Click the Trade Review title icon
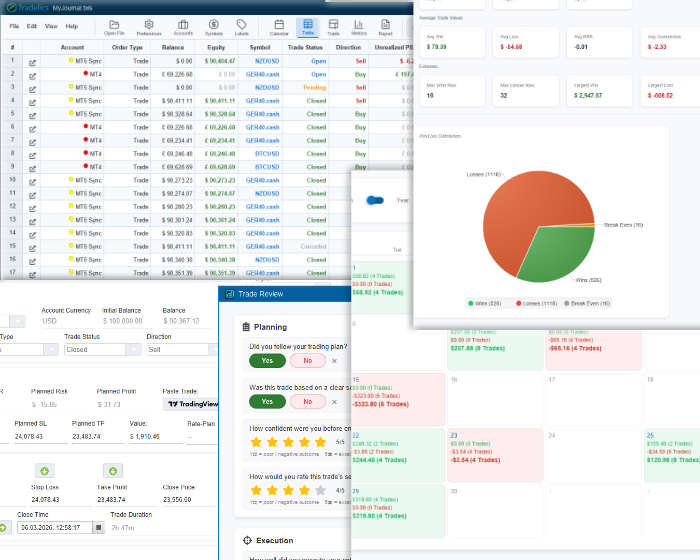The image size is (700, 560). pyautogui.click(x=229, y=294)
